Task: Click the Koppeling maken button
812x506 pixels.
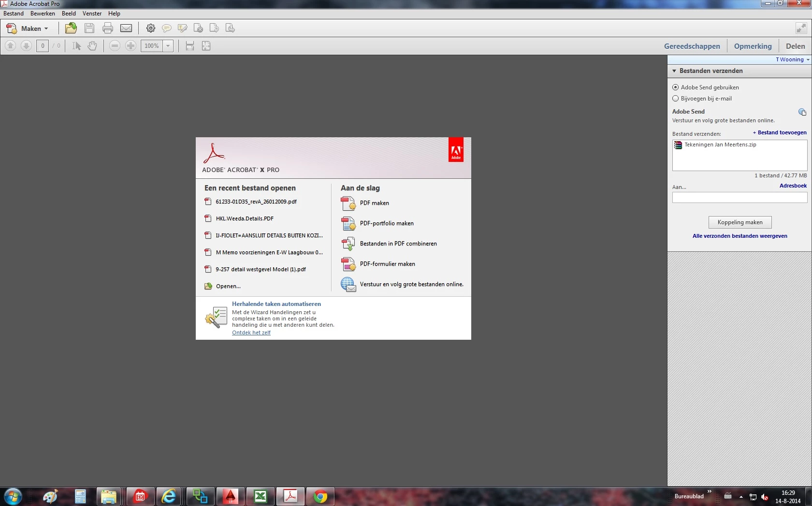Action: (x=740, y=222)
